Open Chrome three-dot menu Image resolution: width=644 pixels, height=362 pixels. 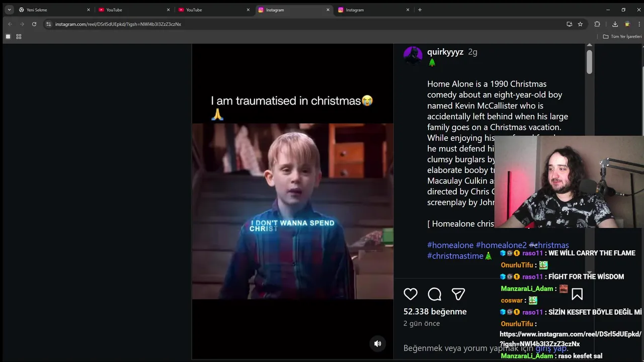638,24
